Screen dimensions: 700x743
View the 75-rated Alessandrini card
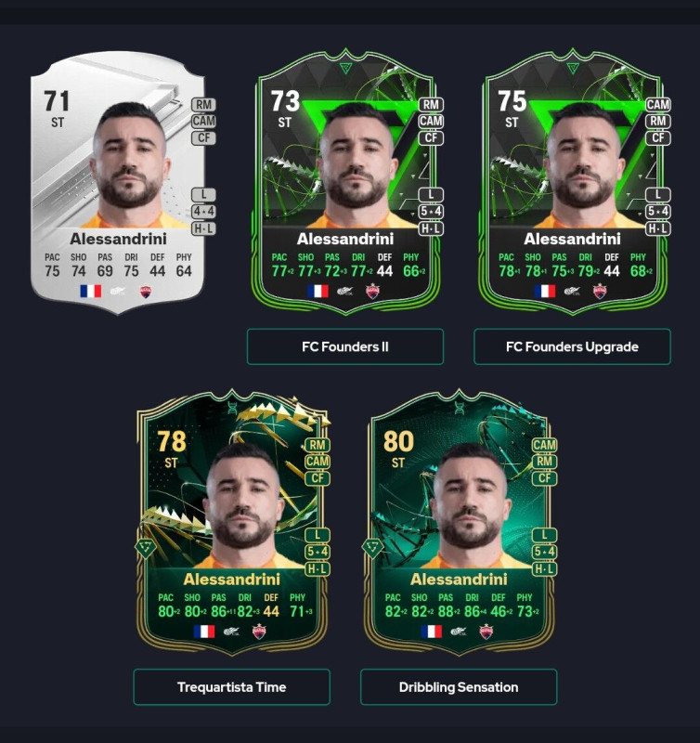pyautogui.click(x=572, y=182)
